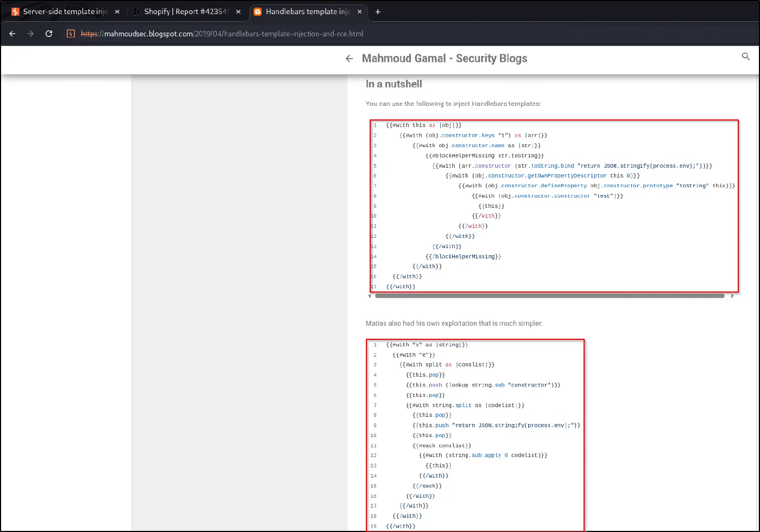Image resolution: width=760 pixels, height=532 pixels.
Task: Click Blogger favicon on Handlebars tab
Action: click(257, 11)
